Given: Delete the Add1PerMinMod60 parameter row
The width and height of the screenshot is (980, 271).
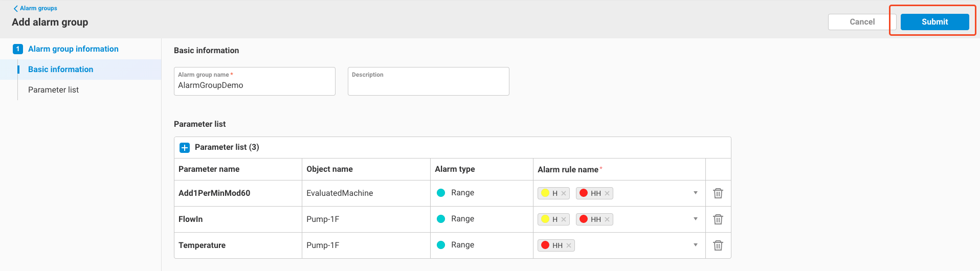Looking at the screenshot, I should (x=718, y=193).
